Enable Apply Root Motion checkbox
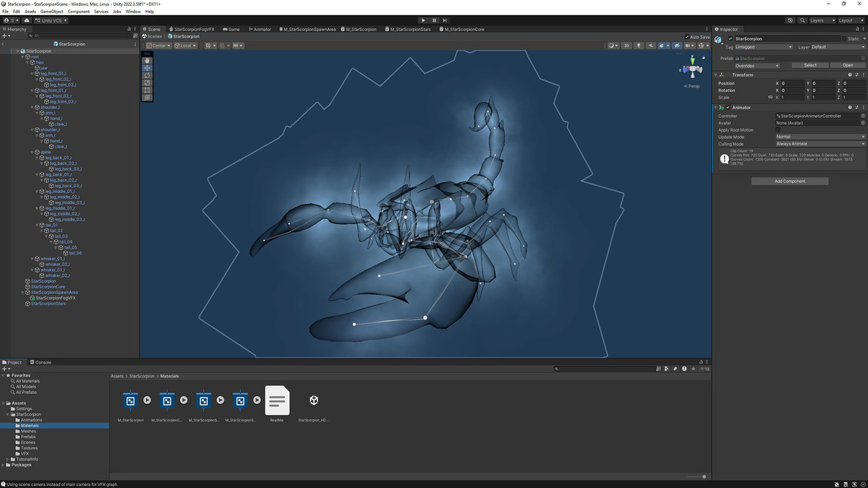868x488 pixels. tap(778, 129)
